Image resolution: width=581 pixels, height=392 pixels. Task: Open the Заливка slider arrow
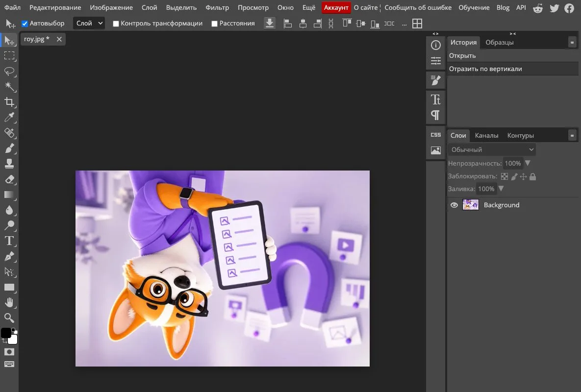click(501, 189)
